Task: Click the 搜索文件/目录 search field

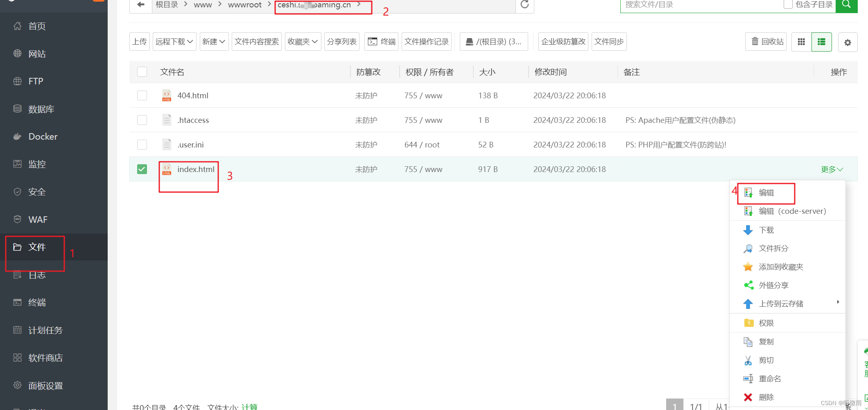Action: (700, 5)
